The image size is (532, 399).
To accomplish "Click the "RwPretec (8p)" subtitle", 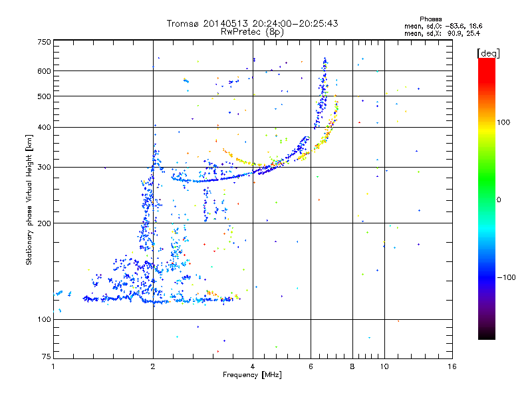I will [252, 32].
